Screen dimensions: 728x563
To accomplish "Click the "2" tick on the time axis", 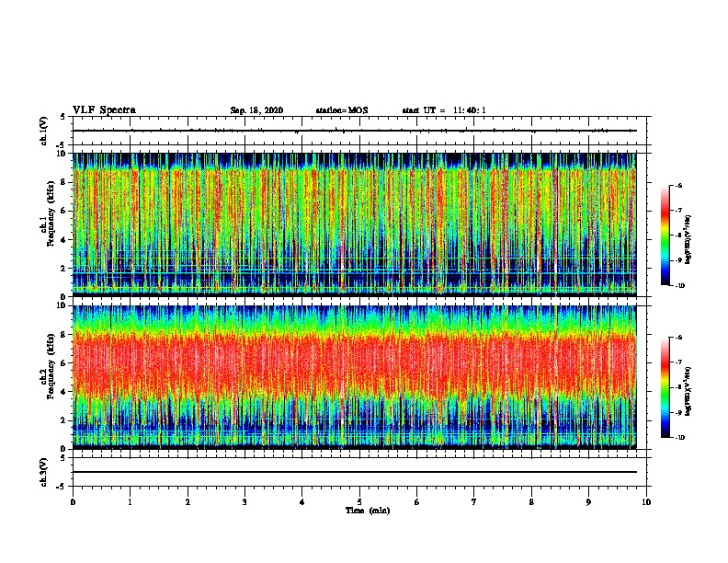I will click(x=188, y=502).
